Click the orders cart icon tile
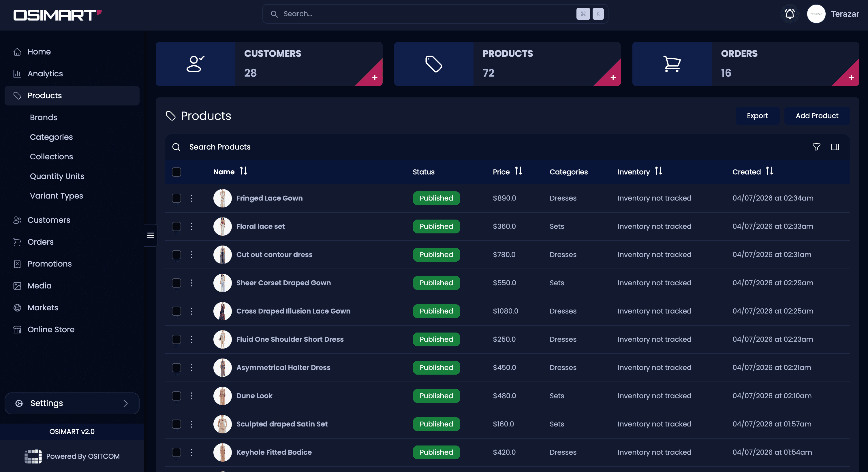Image resolution: width=868 pixels, height=472 pixels. point(672,64)
